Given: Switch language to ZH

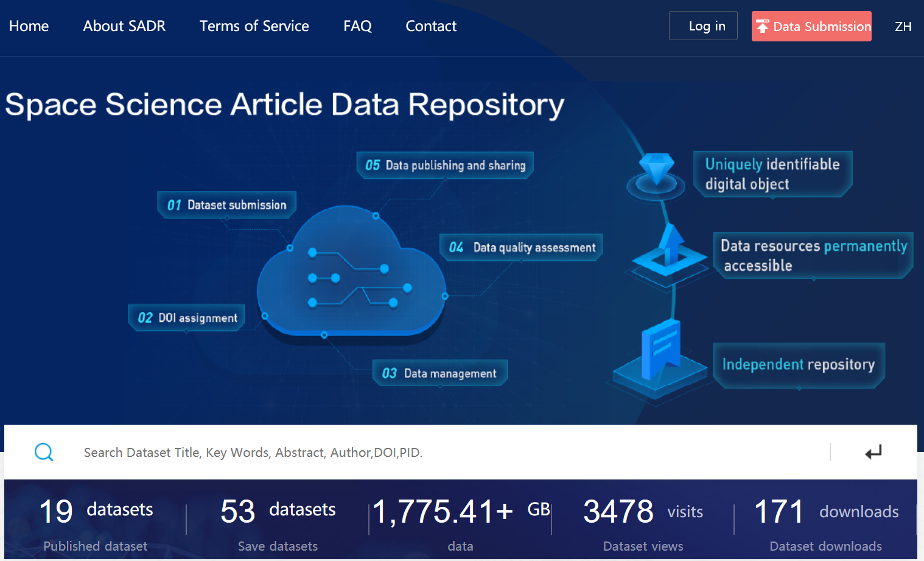Looking at the screenshot, I should 903,26.
